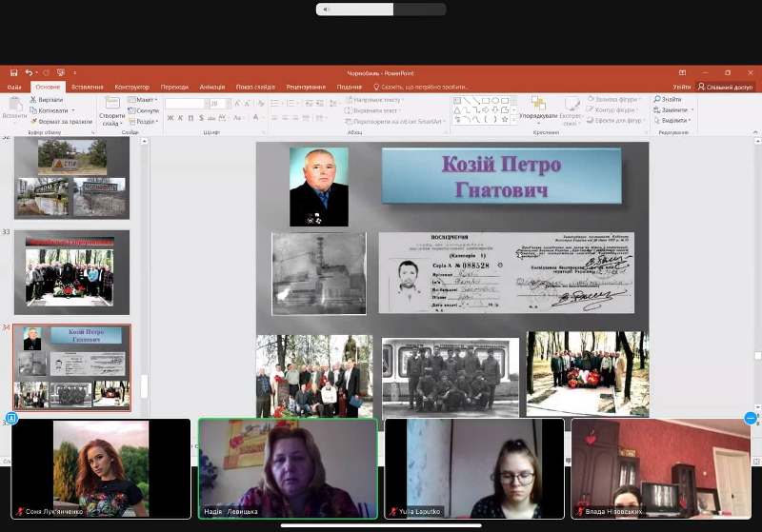Center-align the text
Screen dimensions: 762x532
[285, 118]
